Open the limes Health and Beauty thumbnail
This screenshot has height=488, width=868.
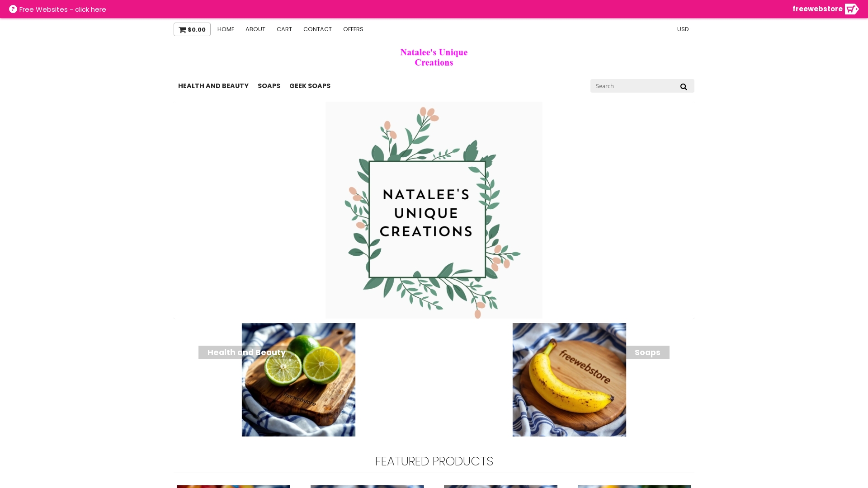298,380
